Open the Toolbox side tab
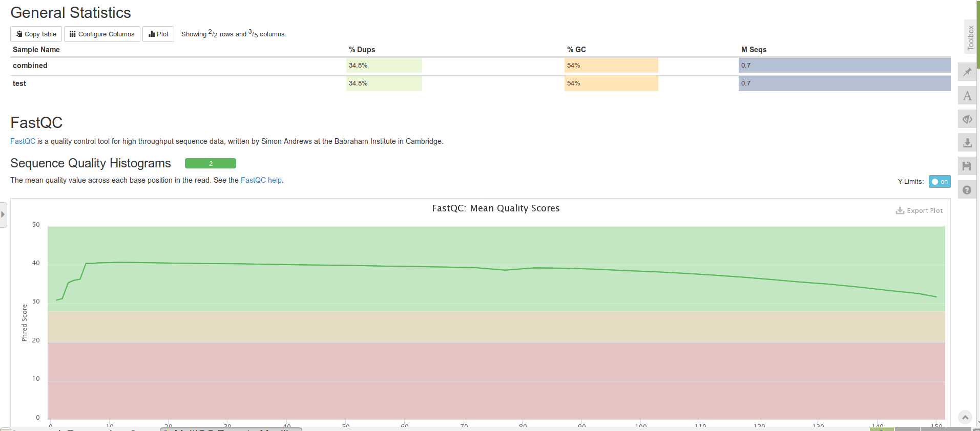Screen dimensions: 980x431 click(970, 37)
